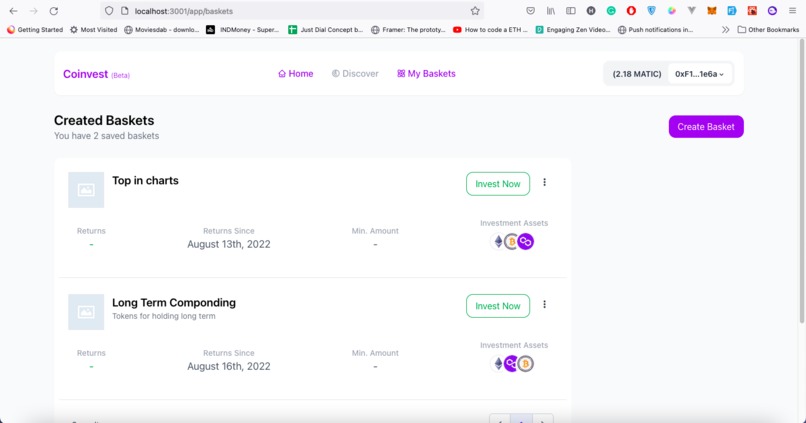Go back with the browser back arrow
The height and width of the screenshot is (423, 806).
tap(13, 11)
